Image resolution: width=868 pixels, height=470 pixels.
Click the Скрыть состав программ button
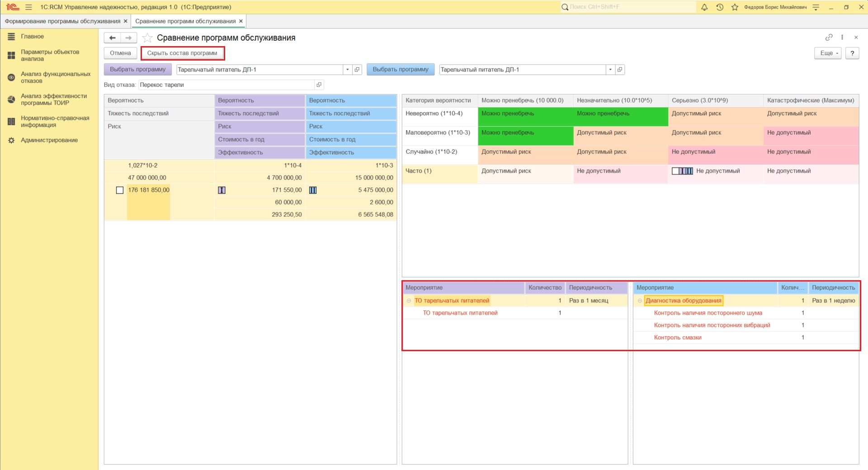tap(182, 53)
